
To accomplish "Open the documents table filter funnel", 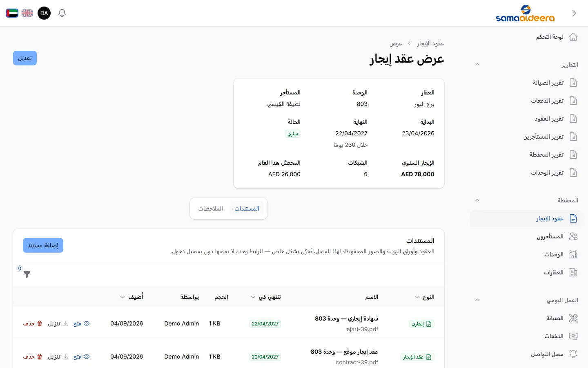I will 27,274.
